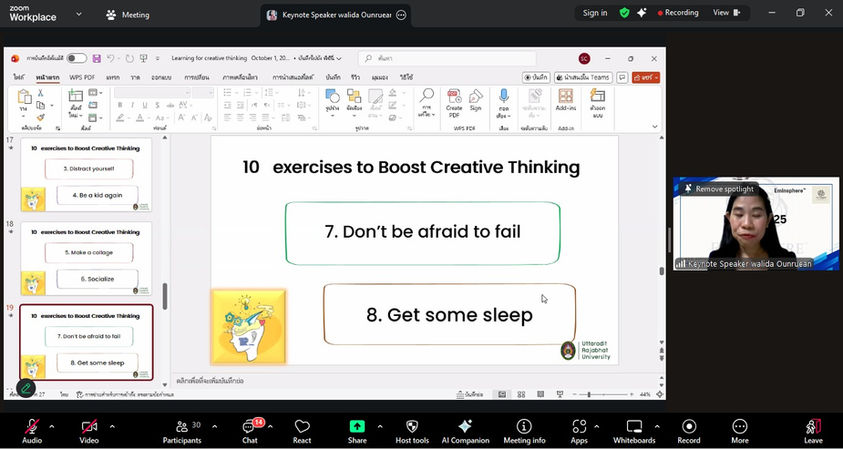Click the green Share screen icon

pos(357,426)
